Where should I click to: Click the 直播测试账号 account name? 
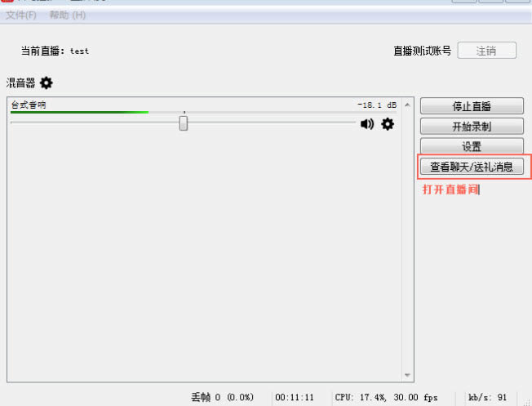point(422,51)
